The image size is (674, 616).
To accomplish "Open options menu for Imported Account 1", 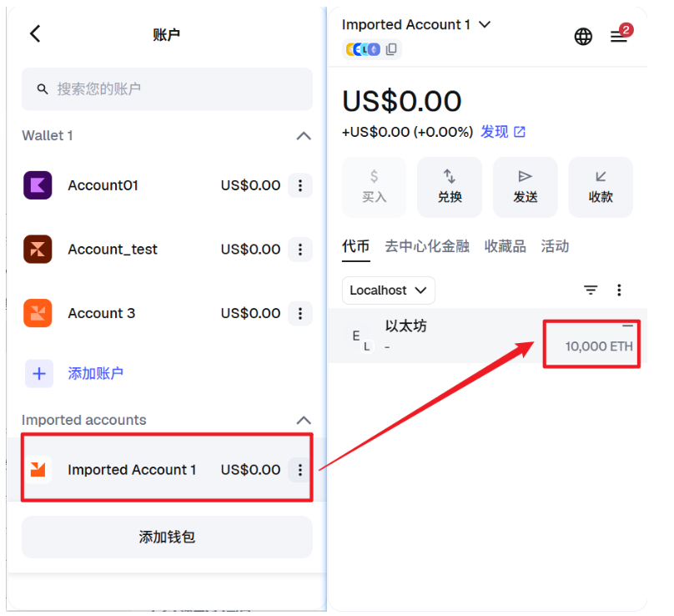I will coord(300,469).
